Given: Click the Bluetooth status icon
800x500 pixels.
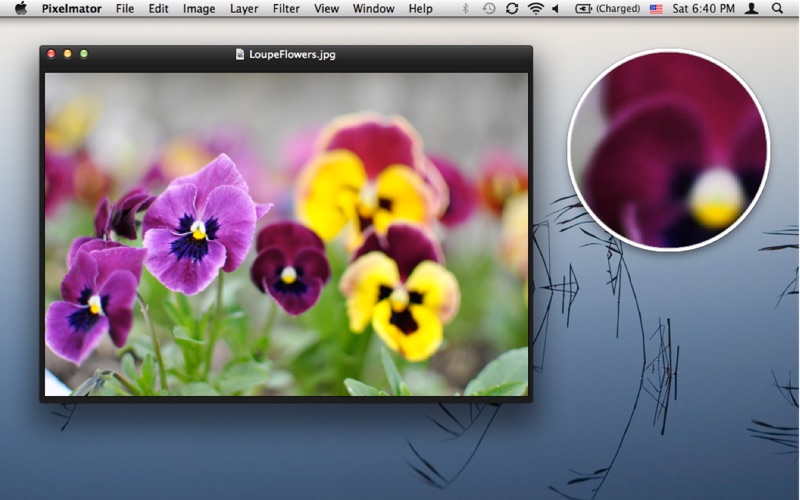Looking at the screenshot, I should click(465, 8).
